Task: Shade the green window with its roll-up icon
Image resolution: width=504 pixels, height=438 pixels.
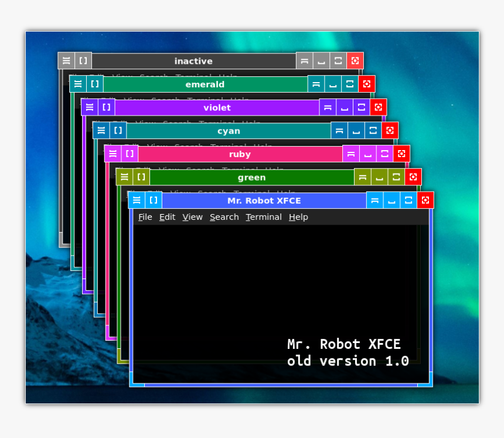Action: pos(362,176)
